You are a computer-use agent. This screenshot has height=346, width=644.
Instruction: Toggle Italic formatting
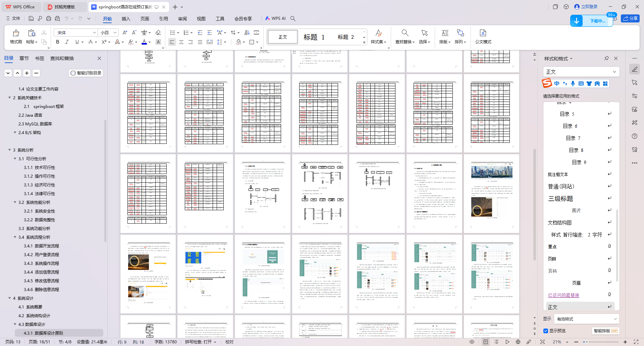(67, 42)
